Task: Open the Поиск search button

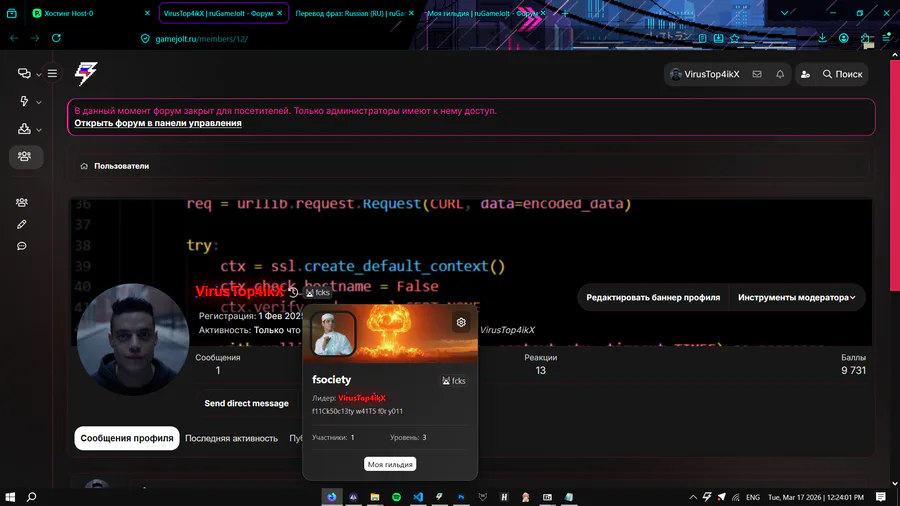Action: coord(842,74)
